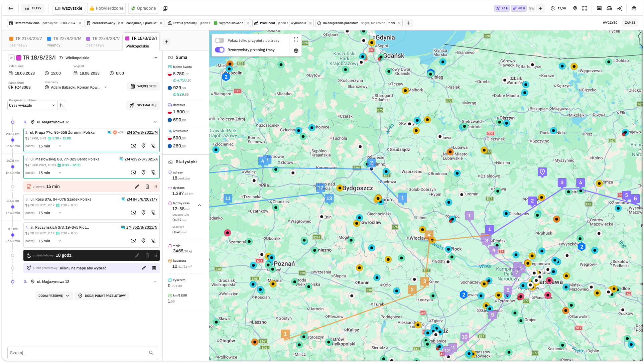Expand the drivers dropdown Adam Babacki
Image resolution: width=644 pixels, height=363 pixels.
click(x=106, y=87)
